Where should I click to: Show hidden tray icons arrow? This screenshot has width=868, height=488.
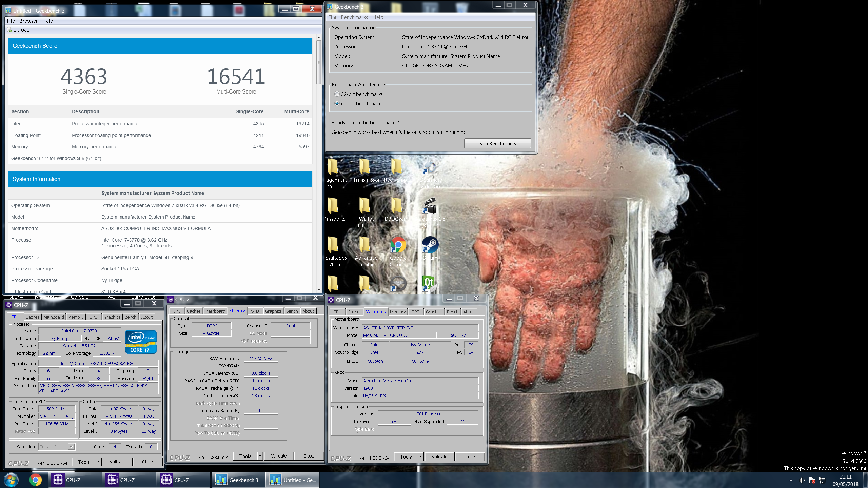791,480
